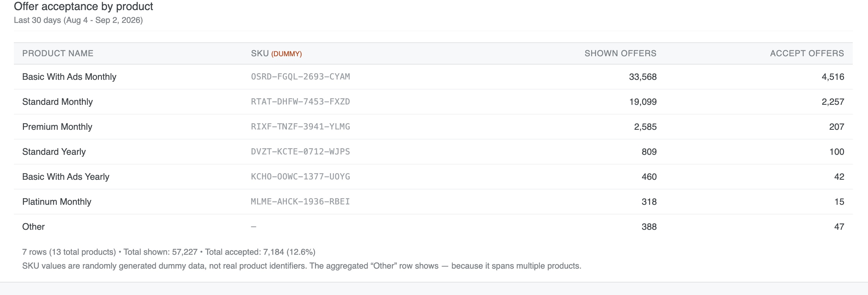Click the 33,568 shown offers value
Screen dimensions: 868x295
click(x=643, y=77)
